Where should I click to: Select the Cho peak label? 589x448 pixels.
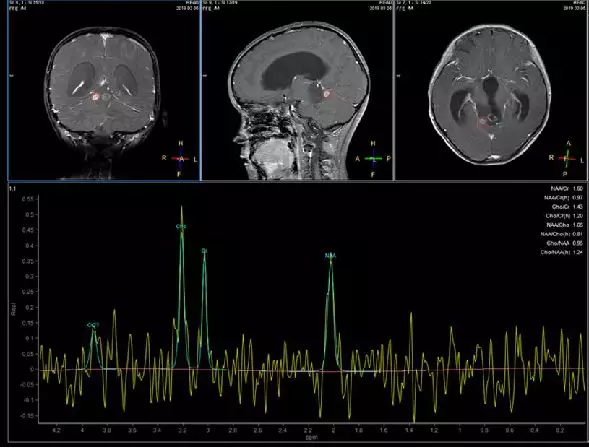[181, 226]
